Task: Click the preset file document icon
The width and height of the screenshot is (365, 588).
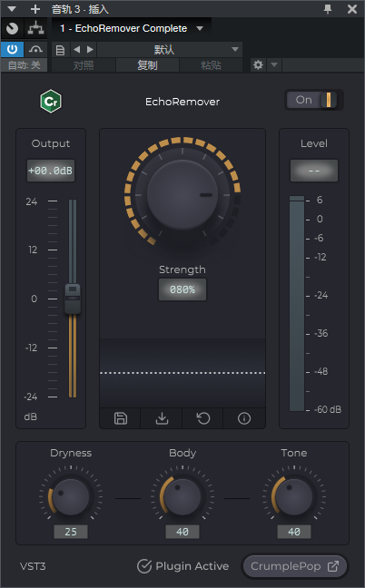Action: [x=60, y=50]
